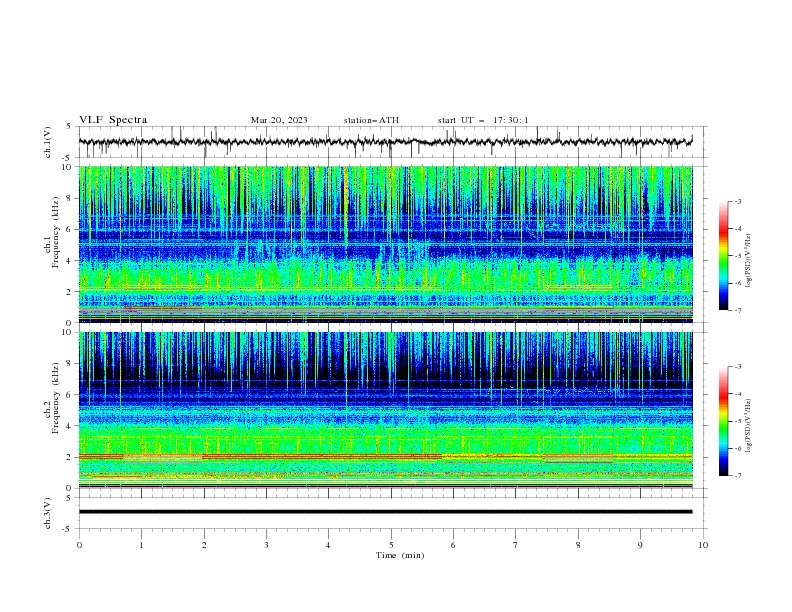Click the lower color bar 'log(PSD)(V²/Hz)' label
This screenshot has width=792, height=612.
tap(749, 425)
